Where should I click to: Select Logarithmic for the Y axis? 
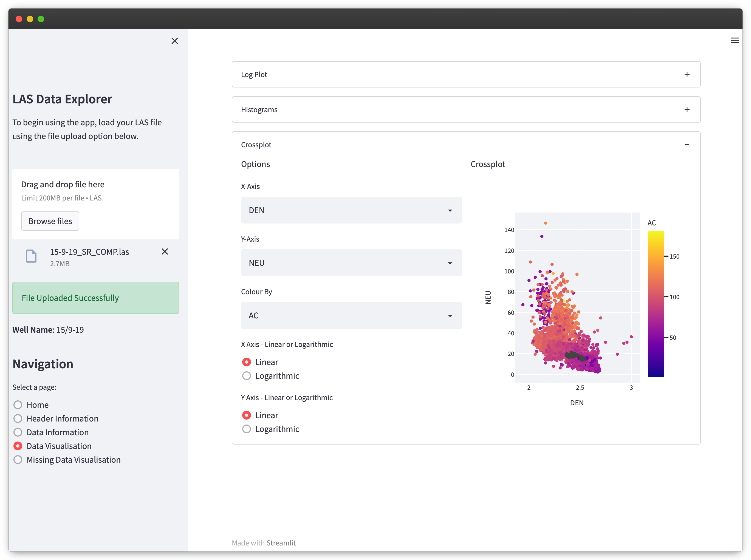pos(247,429)
